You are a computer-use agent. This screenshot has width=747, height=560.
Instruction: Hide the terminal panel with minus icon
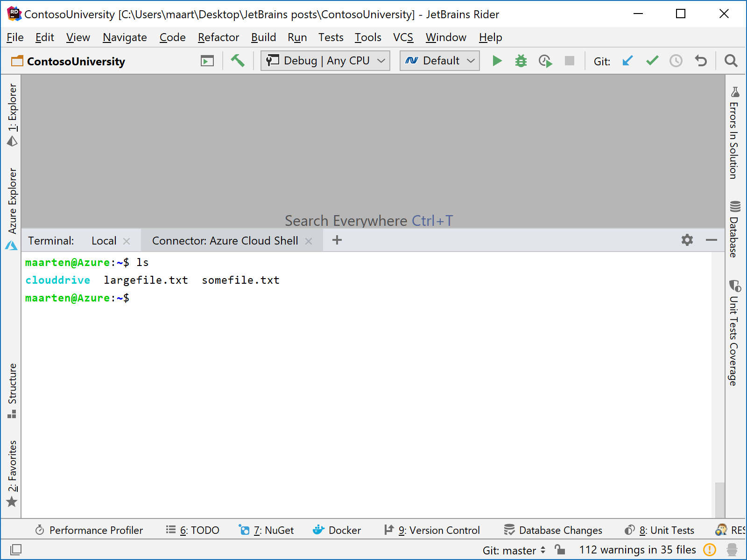[712, 240]
